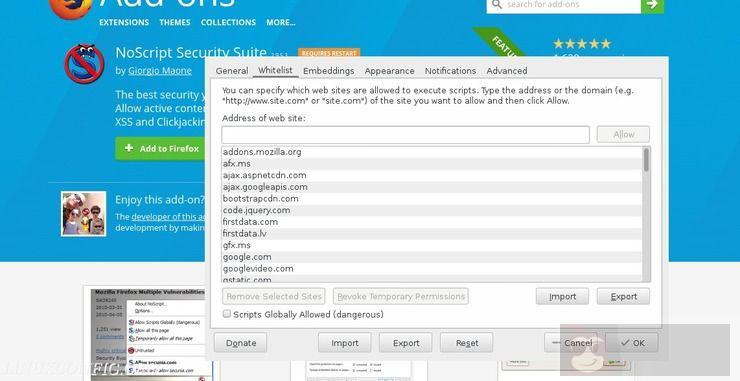Select bootstrapcdn.com entry
The width and height of the screenshot is (740, 381).
pos(432,199)
